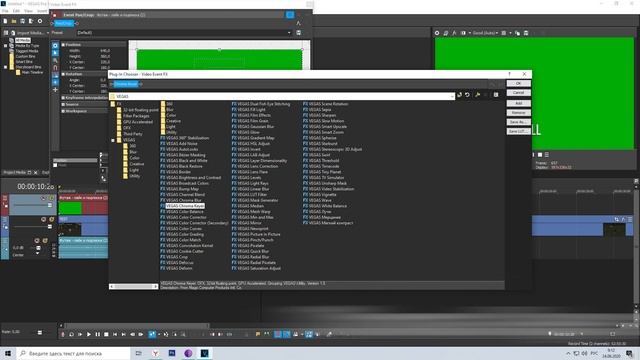Select the zoom magnifier tool in Pan/Crop
Viewport: 640px width, 360px height.
(x=55, y=60)
